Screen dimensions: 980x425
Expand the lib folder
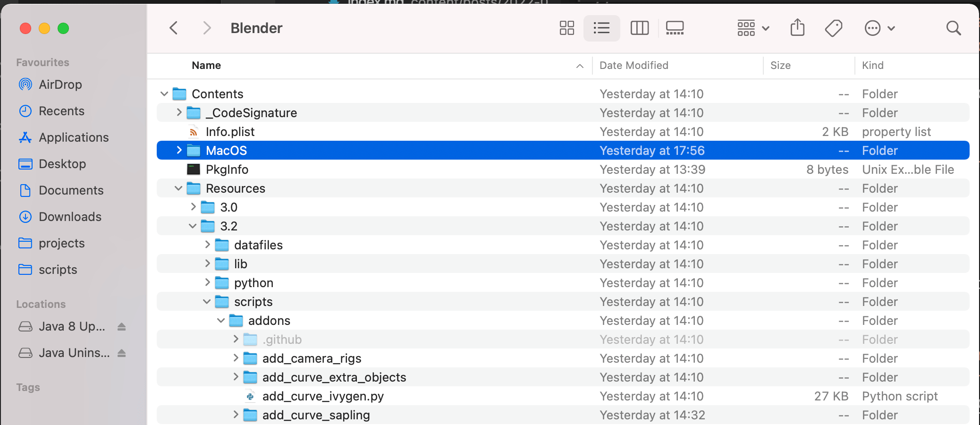pos(207,263)
